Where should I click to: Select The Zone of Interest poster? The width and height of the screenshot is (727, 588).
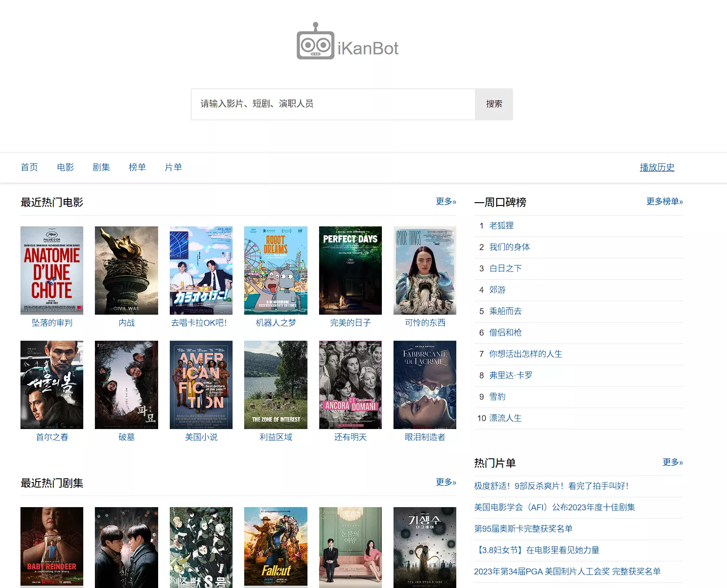click(275, 384)
